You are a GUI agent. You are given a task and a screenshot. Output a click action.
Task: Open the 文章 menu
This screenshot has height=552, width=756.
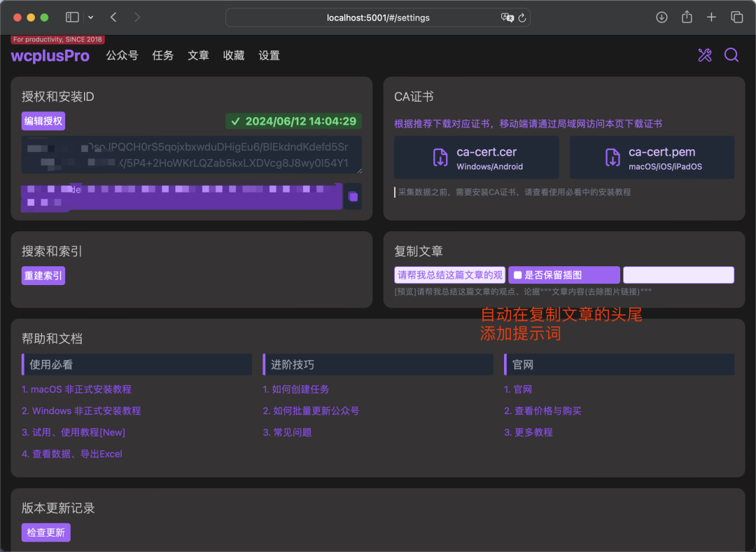click(x=198, y=55)
